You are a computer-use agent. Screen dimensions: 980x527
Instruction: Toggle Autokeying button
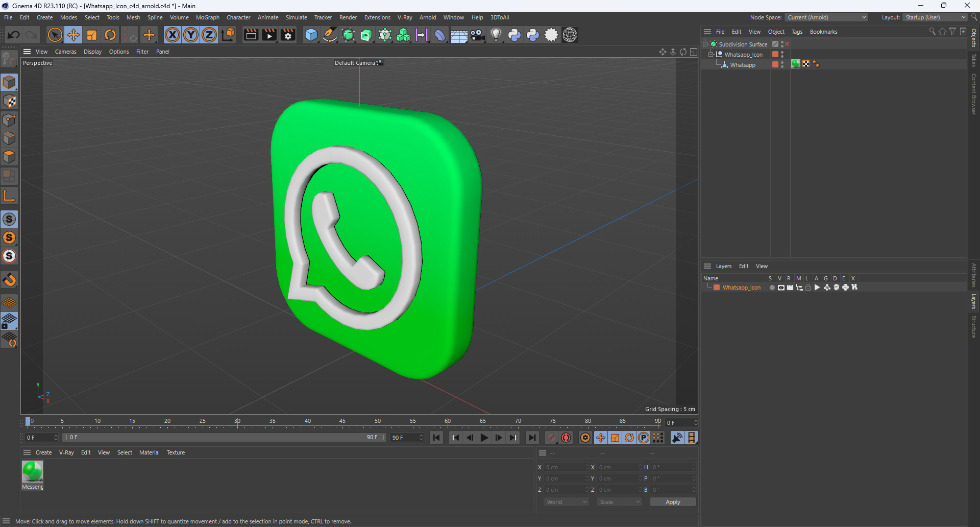point(566,438)
